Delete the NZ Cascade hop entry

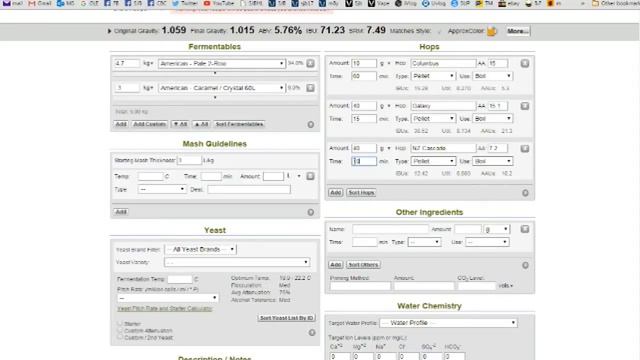pos(525,149)
